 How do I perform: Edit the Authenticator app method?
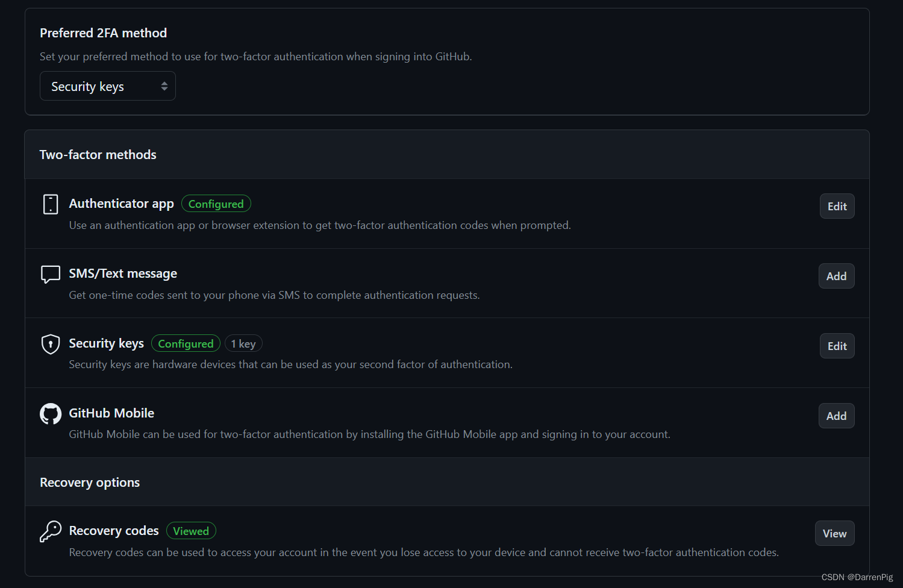pyautogui.click(x=837, y=206)
